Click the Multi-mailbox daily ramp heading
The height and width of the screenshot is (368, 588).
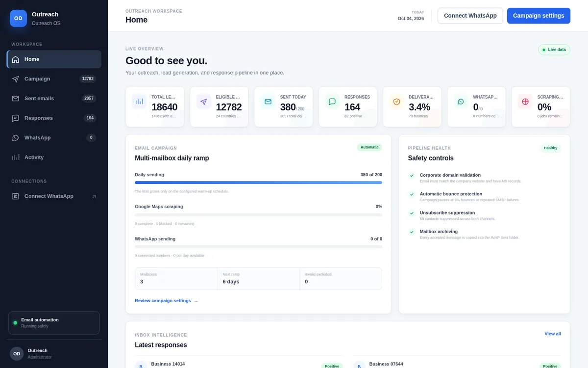[x=172, y=158]
